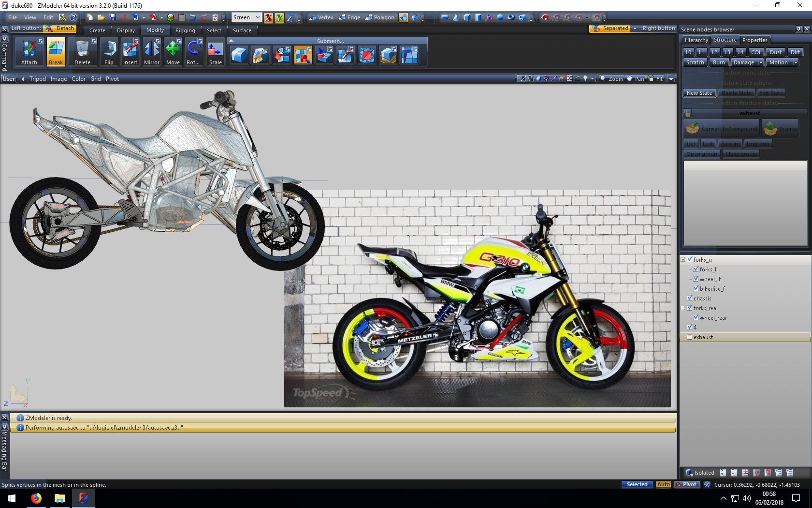Collapse the forks_rear tree node

pos(683,308)
